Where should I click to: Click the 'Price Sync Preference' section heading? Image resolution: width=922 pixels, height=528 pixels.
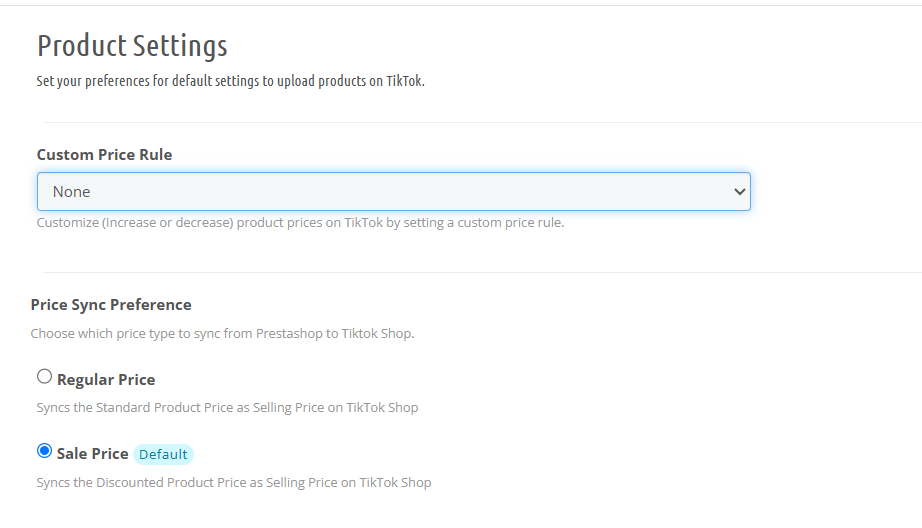[x=111, y=305]
